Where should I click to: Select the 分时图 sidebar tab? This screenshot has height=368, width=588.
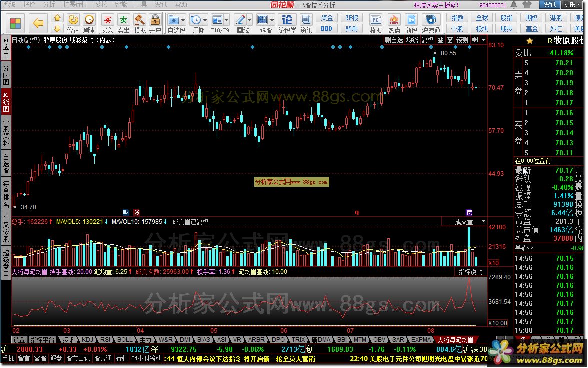point(6,75)
